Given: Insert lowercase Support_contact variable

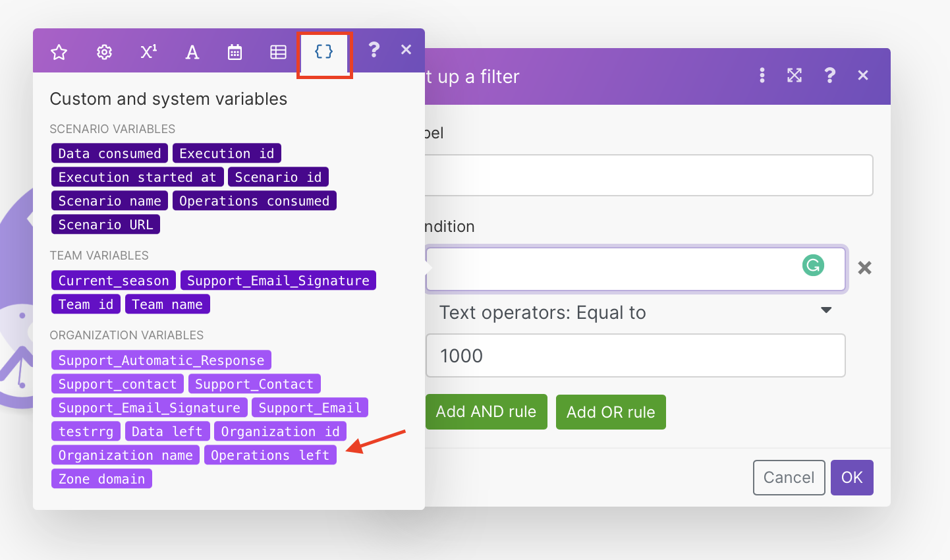Looking at the screenshot, I should click(117, 384).
